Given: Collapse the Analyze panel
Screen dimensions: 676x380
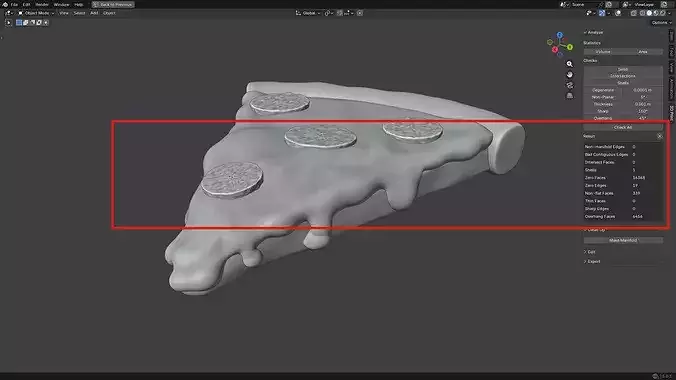Looking at the screenshot, I should (x=594, y=32).
